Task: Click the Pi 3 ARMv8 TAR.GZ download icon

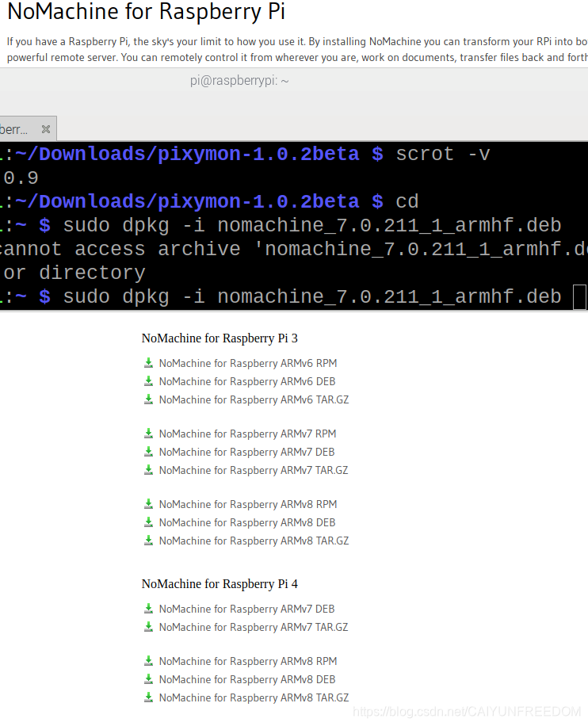Action: (x=148, y=541)
